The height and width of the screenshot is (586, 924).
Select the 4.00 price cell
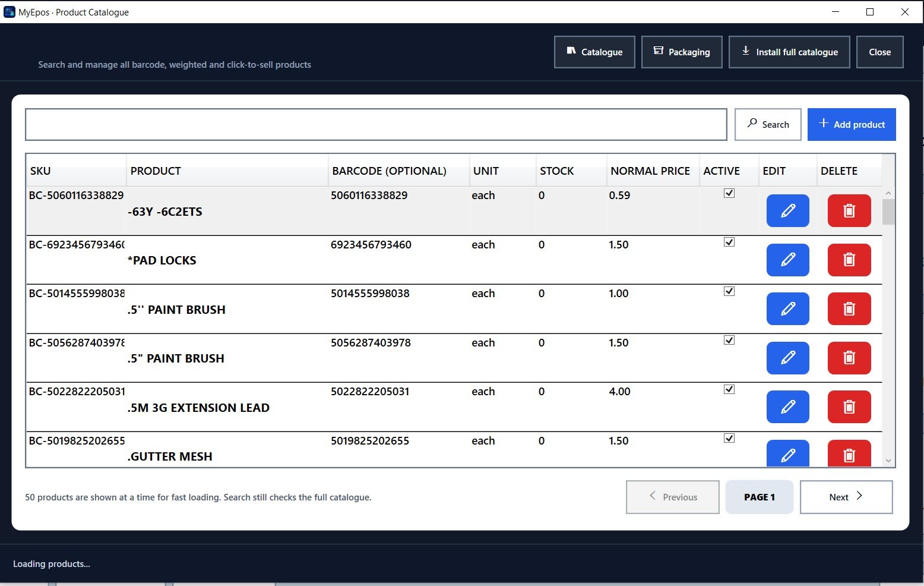coord(619,391)
